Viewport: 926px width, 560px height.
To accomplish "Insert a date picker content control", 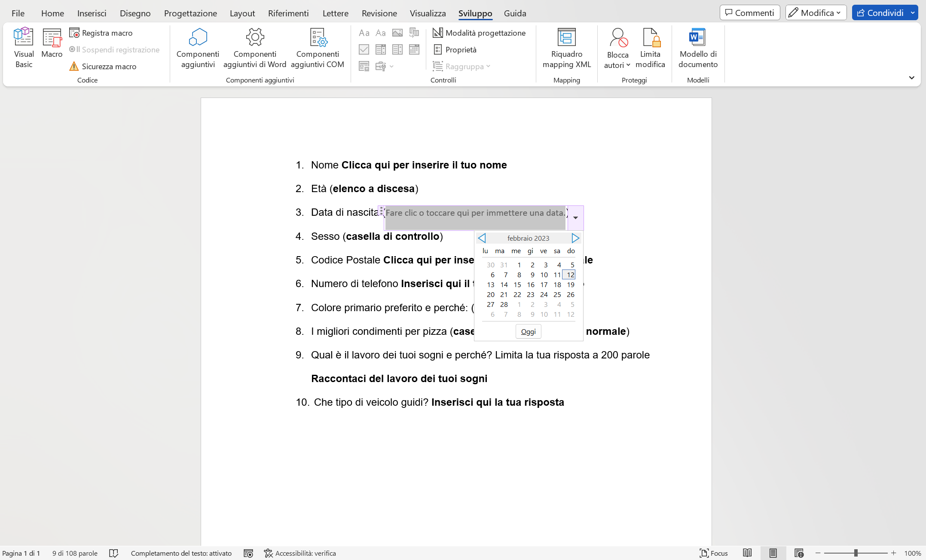I will (x=414, y=49).
